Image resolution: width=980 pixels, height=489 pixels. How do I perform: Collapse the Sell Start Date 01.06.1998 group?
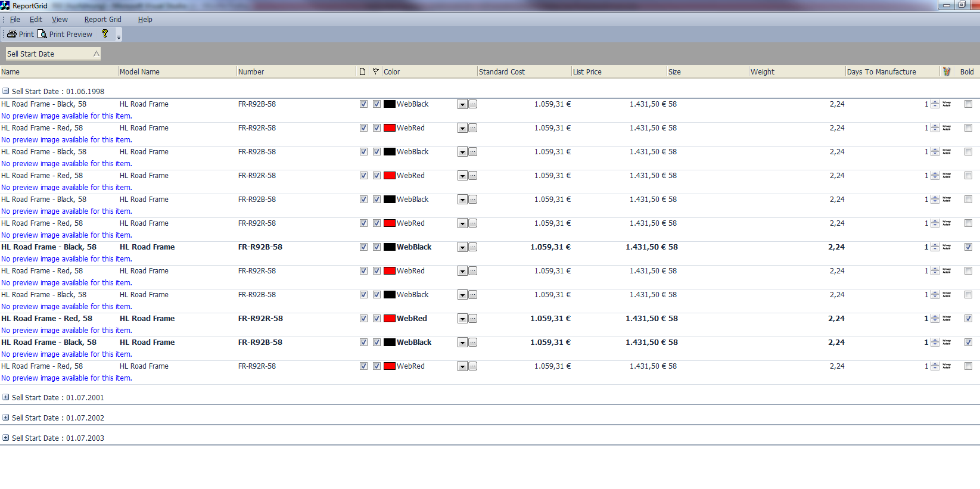(x=5, y=91)
